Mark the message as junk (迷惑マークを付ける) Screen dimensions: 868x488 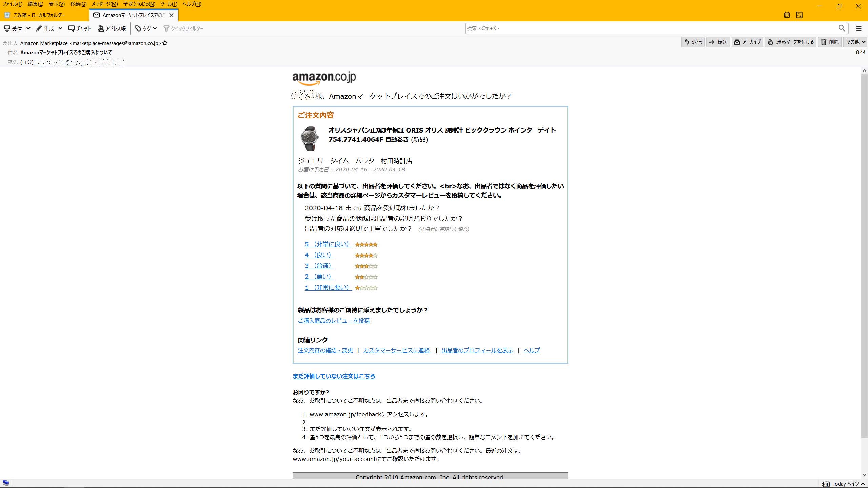[x=791, y=42]
